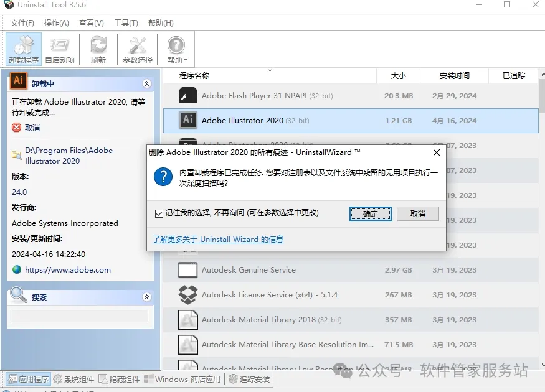The width and height of the screenshot is (545, 392).
Task: Click the Autodesk Genuine Service icon
Action: [187, 270]
